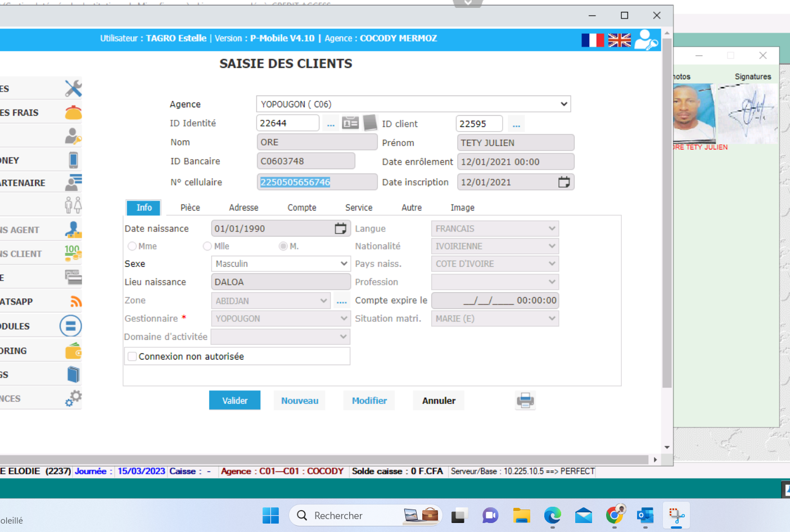790x532 pixels.
Task: Click the Modifier button
Action: pyautogui.click(x=369, y=401)
